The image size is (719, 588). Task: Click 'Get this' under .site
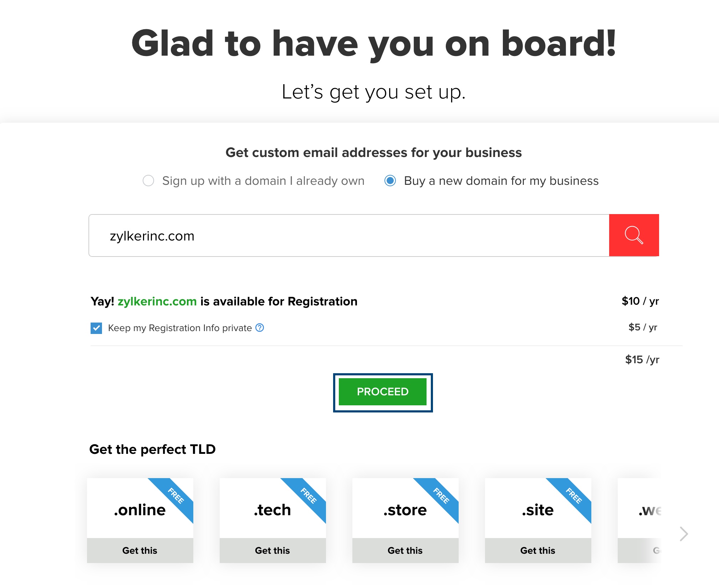[538, 550]
